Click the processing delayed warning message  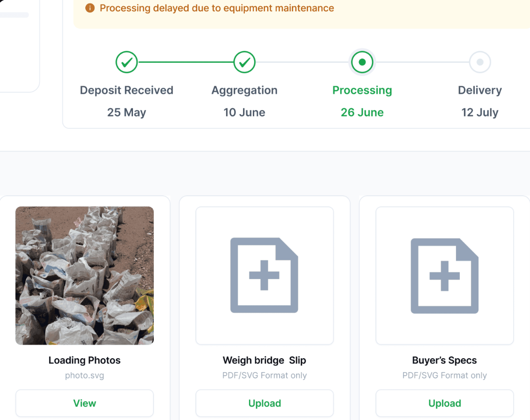(x=217, y=8)
